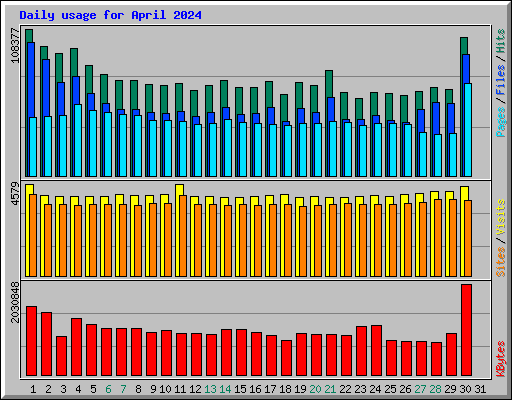The image size is (512, 400).
Task: Click day 1 label on the x-axis
Action: [33, 389]
